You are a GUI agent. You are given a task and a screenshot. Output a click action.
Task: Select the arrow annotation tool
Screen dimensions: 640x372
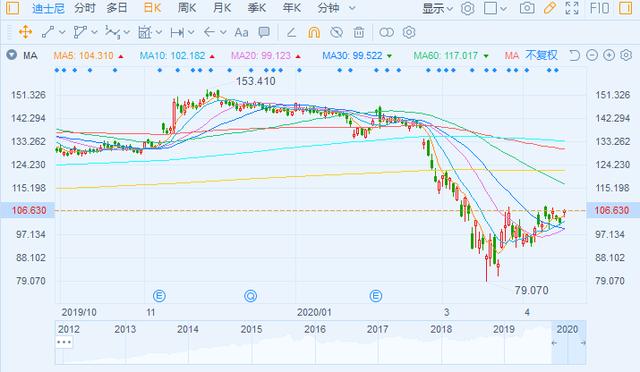click(209, 32)
